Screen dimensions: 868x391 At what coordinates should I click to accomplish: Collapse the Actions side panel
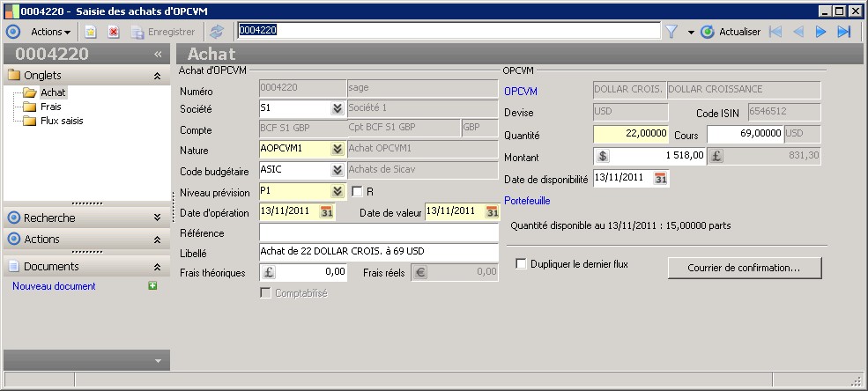coord(157,240)
